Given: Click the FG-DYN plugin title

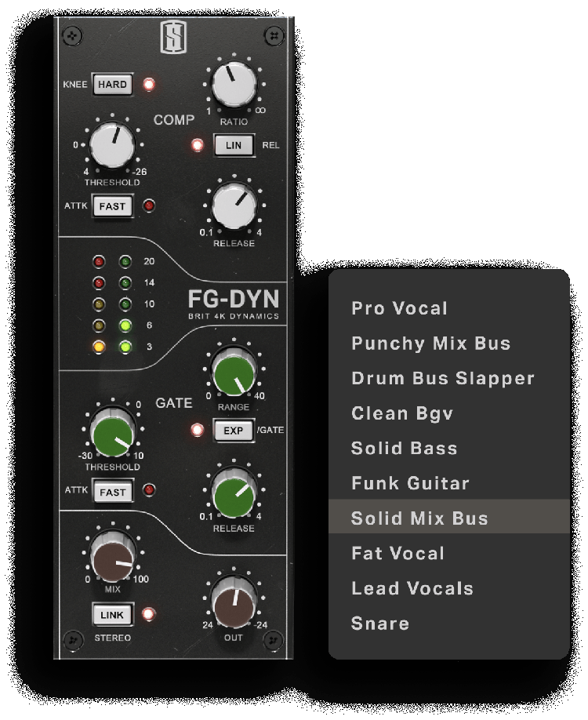Looking at the screenshot, I should tap(233, 299).
